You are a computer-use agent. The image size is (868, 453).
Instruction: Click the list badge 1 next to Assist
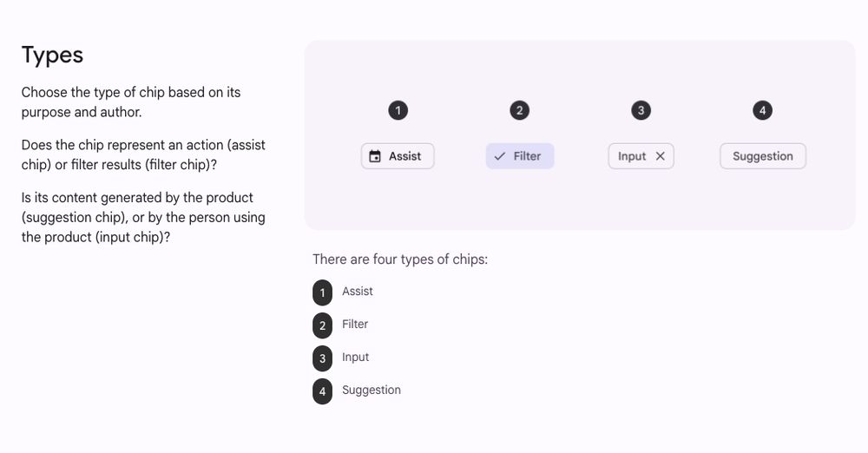point(322,292)
